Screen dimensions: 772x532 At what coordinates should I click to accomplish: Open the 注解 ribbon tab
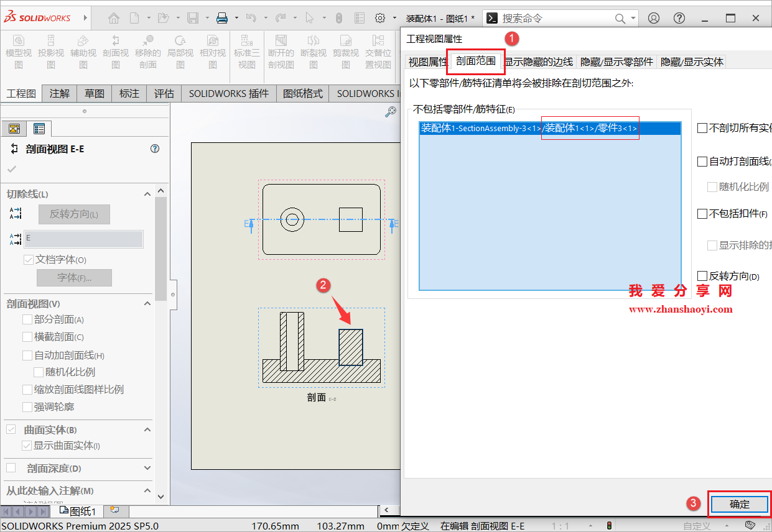[x=60, y=94]
